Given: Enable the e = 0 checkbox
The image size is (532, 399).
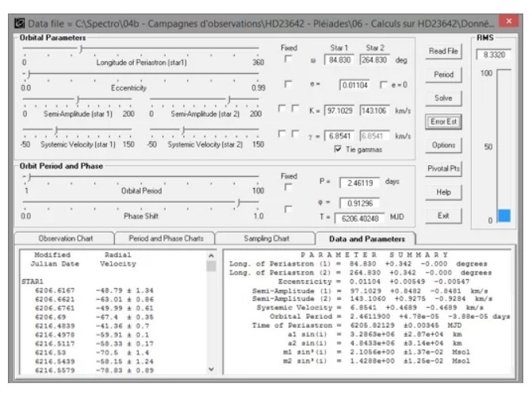Looking at the screenshot, I should pos(384,85).
